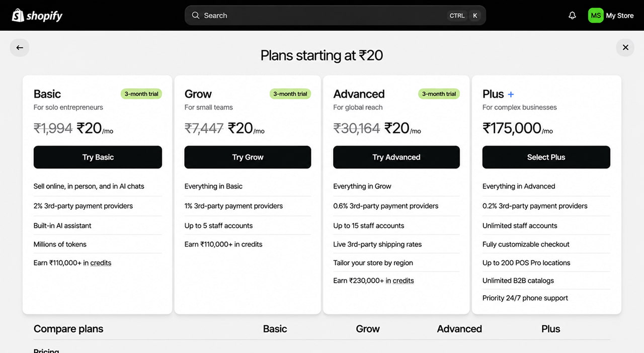The width and height of the screenshot is (644, 353).
Task: Select the Plus column header in Compare plans
Action: pyautogui.click(x=551, y=329)
